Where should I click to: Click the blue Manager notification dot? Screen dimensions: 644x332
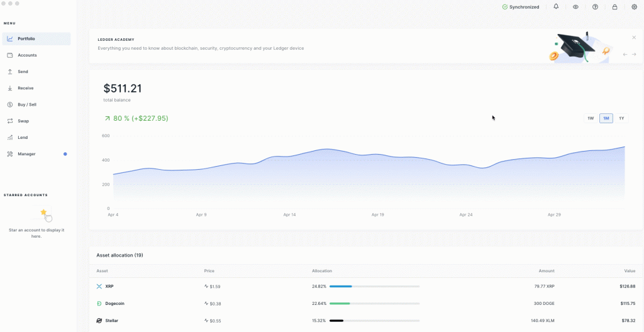pyautogui.click(x=65, y=154)
